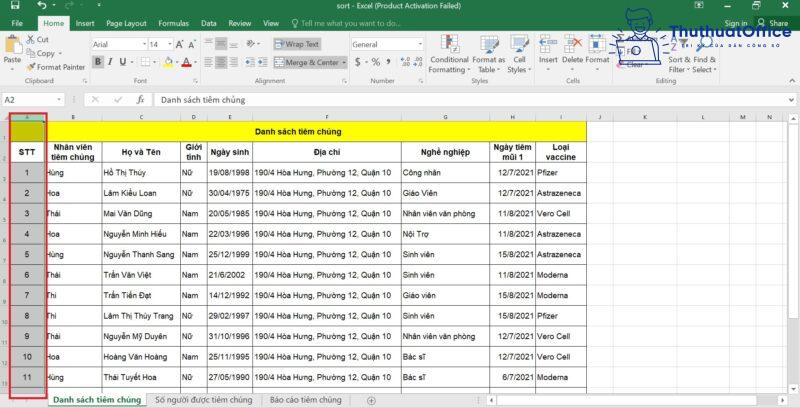Add a new worksheet with plus icon

coord(371,400)
